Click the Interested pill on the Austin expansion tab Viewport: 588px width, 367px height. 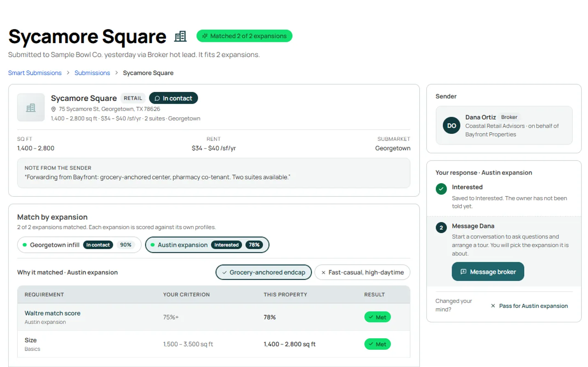(226, 245)
